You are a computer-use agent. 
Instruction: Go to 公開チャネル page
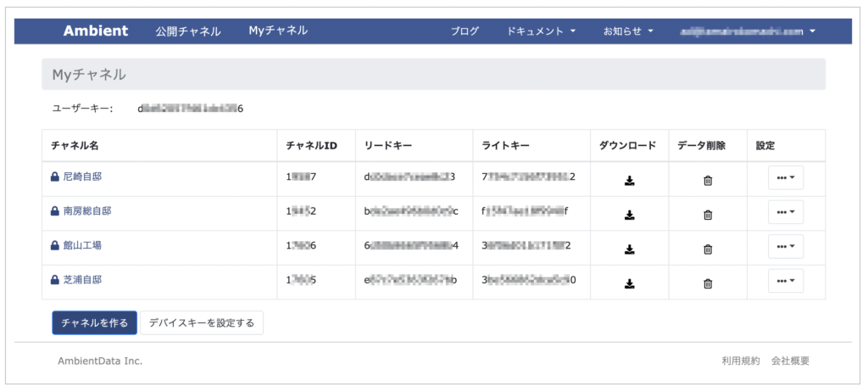click(188, 31)
